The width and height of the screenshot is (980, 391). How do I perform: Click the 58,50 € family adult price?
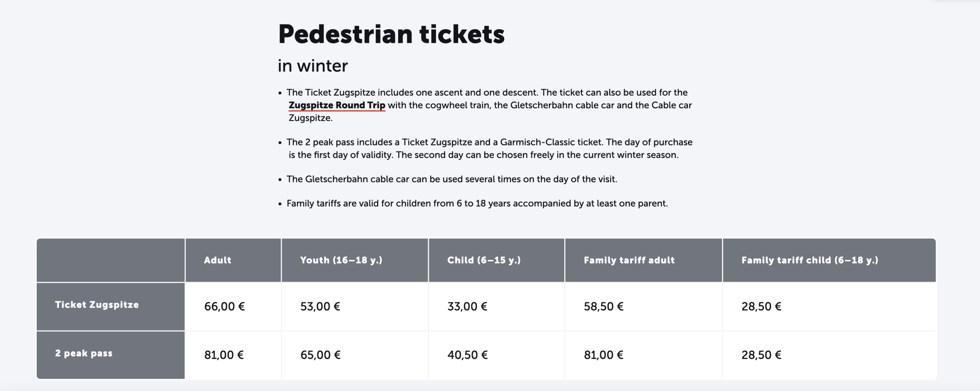point(603,306)
